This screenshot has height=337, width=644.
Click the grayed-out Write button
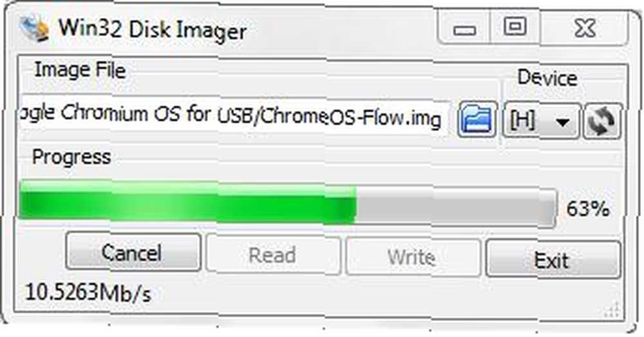413,257
